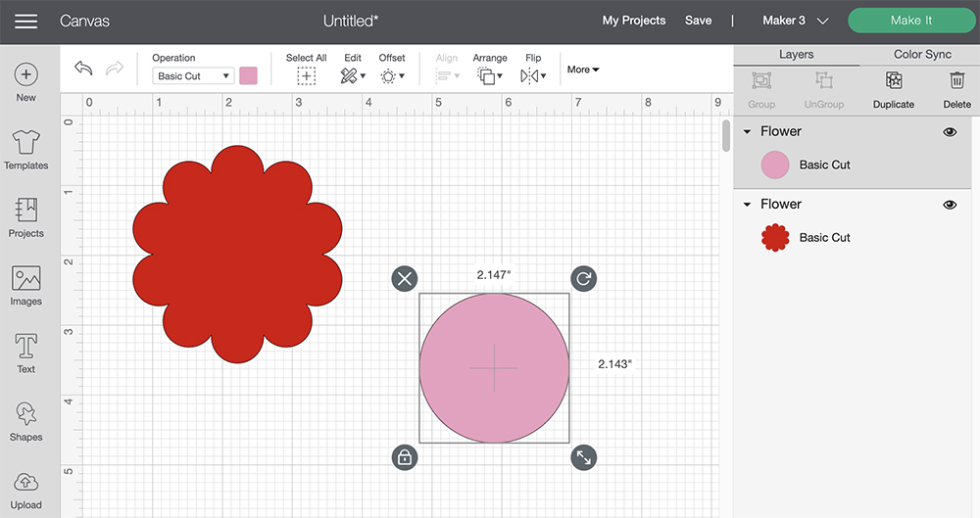Expand the More toolbar menu

click(x=583, y=70)
